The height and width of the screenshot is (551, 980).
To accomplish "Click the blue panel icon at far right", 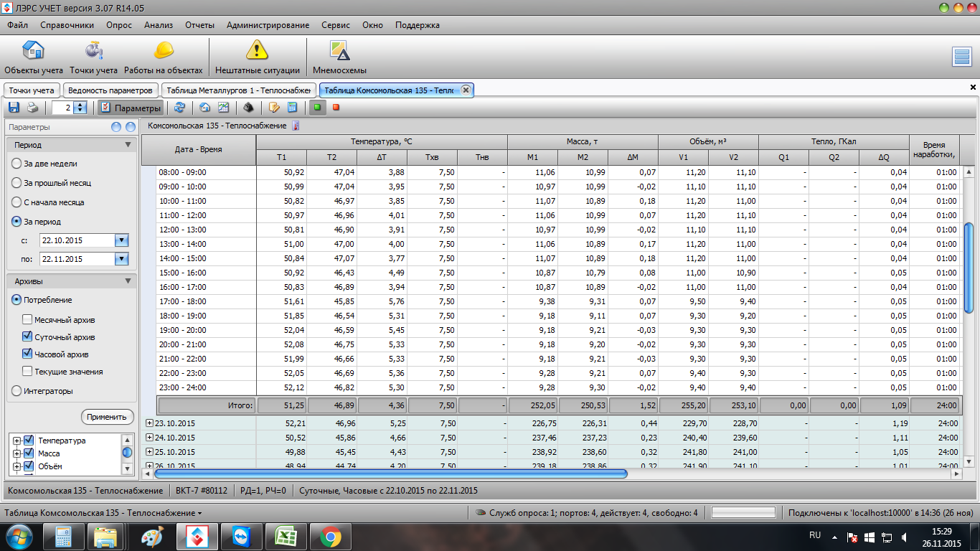I will 961,57.
